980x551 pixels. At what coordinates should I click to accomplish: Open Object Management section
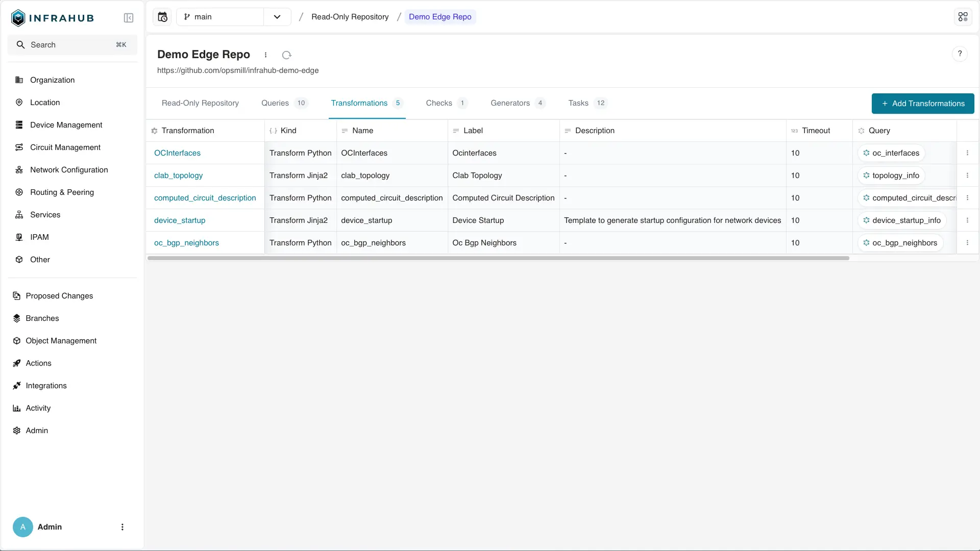(x=72, y=341)
